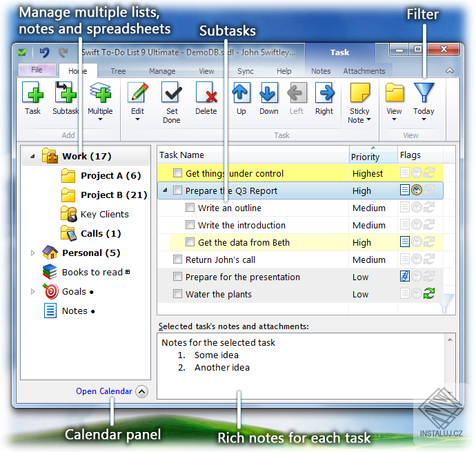Image resolution: width=476 pixels, height=452 pixels.
Task: Check Return John's call
Action: (177, 259)
